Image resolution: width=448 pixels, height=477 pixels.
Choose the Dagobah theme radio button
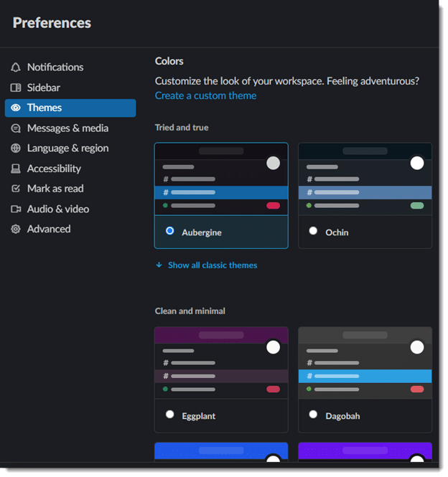coord(313,415)
